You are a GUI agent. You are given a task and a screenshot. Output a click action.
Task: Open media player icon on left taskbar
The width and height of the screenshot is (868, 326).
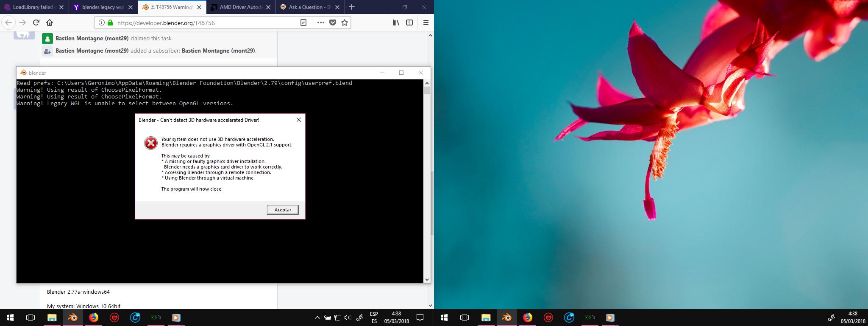pos(176,318)
